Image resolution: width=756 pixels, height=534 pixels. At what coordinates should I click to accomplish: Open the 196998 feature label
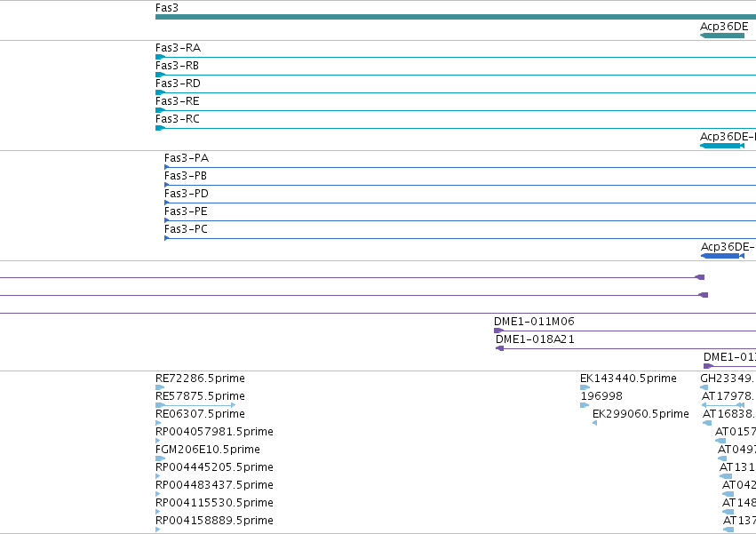tap(601, 396)
